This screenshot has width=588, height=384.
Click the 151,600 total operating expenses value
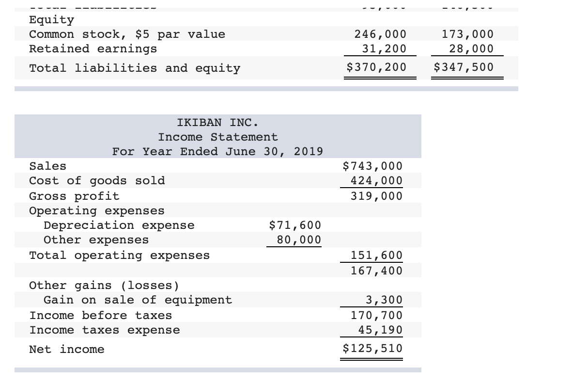[377, 256]
